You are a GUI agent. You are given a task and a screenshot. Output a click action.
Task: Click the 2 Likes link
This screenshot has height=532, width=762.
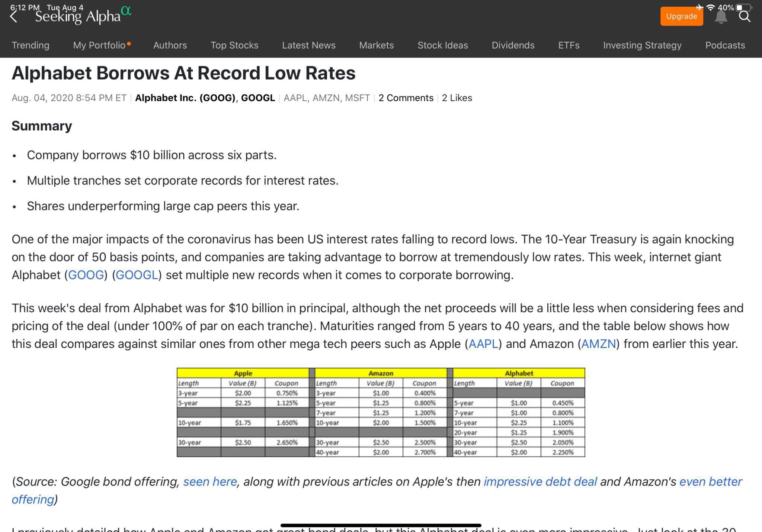[x=457, y=98]
